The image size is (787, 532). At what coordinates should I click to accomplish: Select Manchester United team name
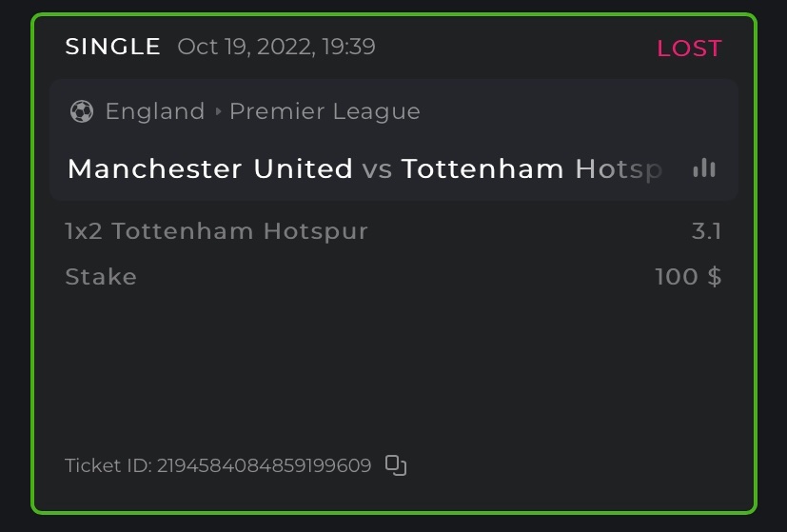(209, 168)
